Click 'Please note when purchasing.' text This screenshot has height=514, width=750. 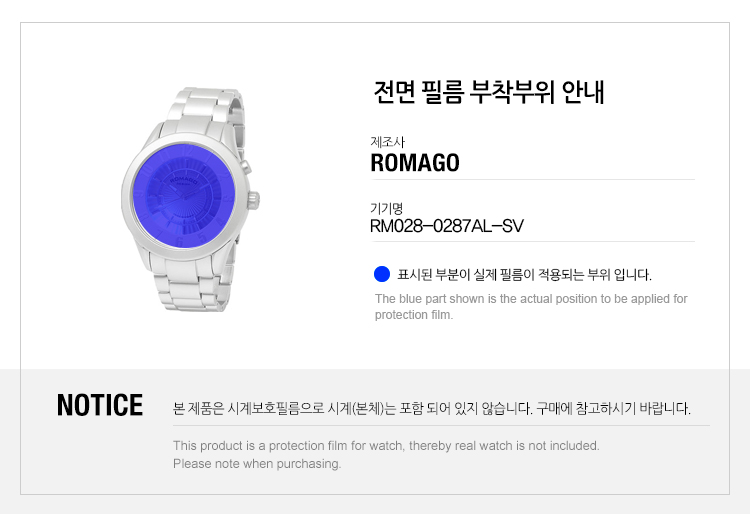(257, 464)
